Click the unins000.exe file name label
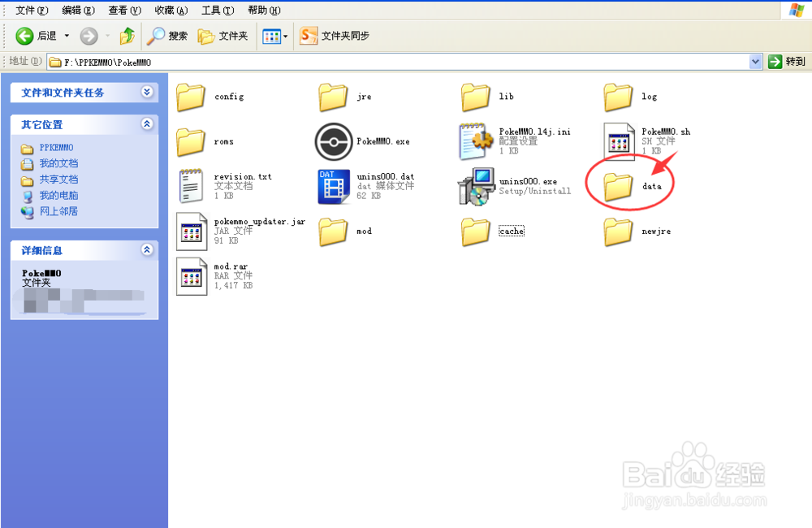 tap(529, 181)
